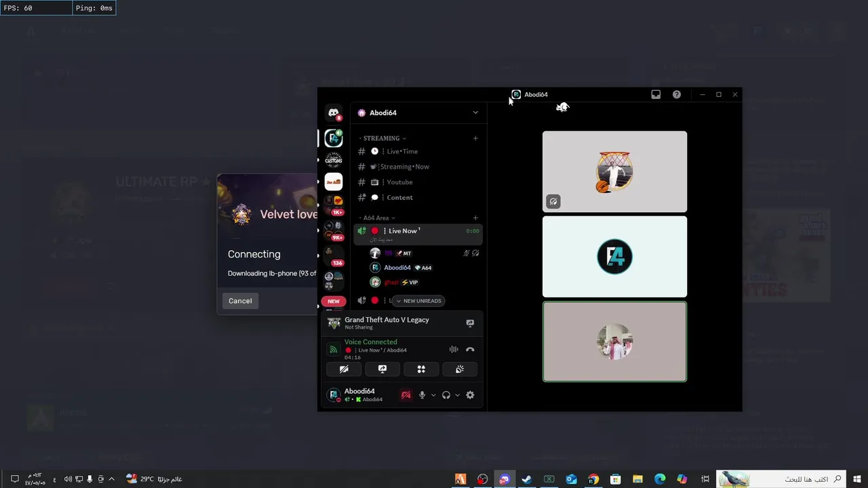Click the red NEW mentions indicator

point(334,301)
